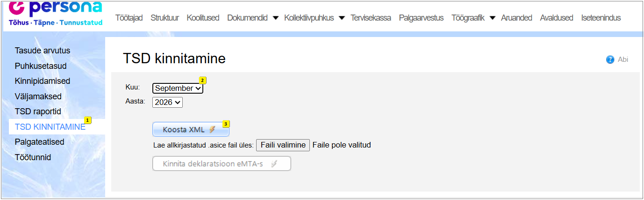Open the Abi help icon
Viewport: 644px width, 200px height.
[610, 59]
